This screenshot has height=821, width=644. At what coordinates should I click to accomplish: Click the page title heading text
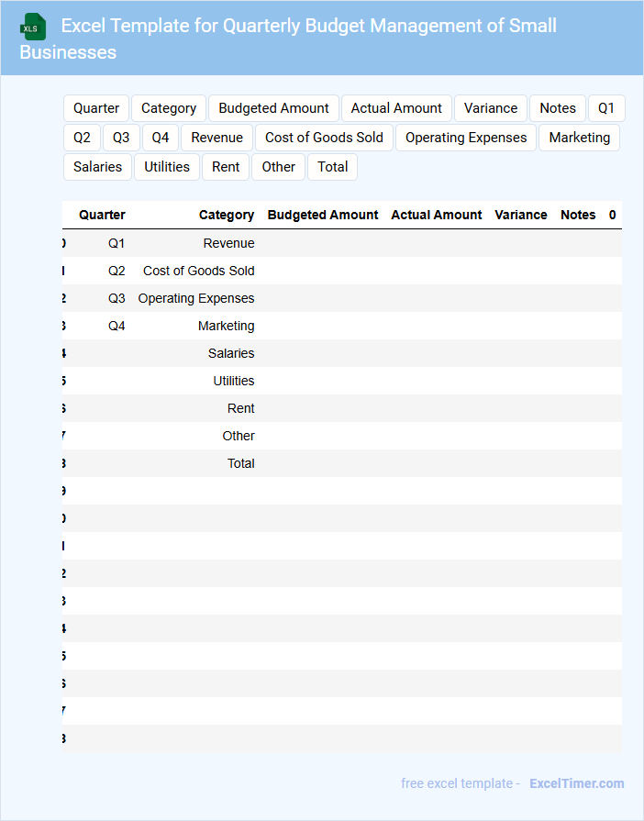pyautogui.click(x=288, y=39)
